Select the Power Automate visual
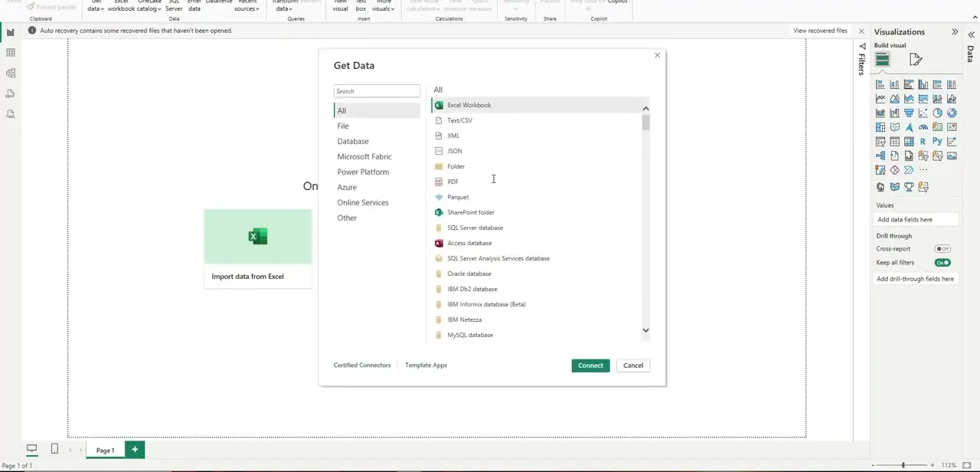Image resolution: width=980 pixels, height=472 pixels. point(909,170)
